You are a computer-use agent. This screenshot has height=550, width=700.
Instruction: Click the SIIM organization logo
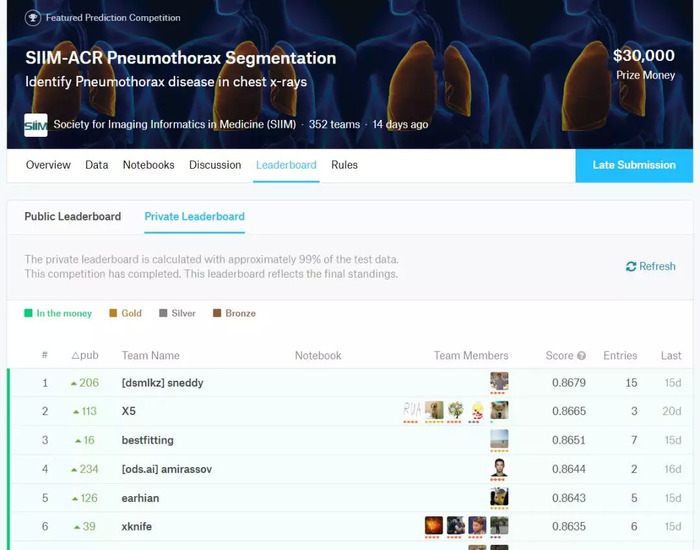(x=36, y=125)
